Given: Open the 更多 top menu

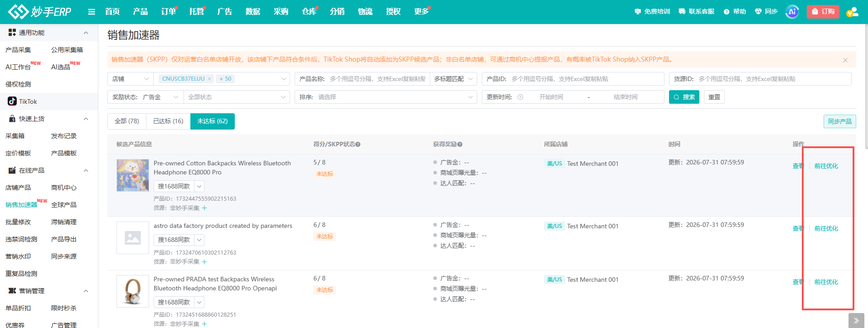Looking at the screenshot, I should 422,12.
